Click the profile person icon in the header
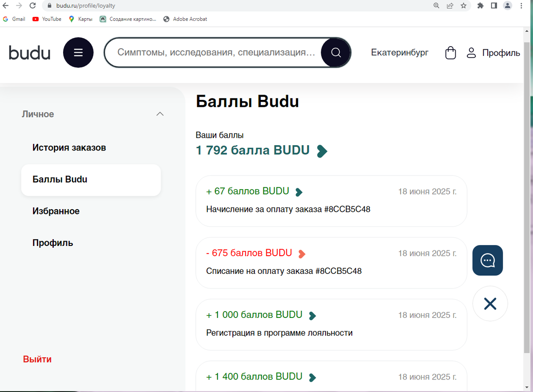This screenshot has height=392, width=533. click(471, 52)
